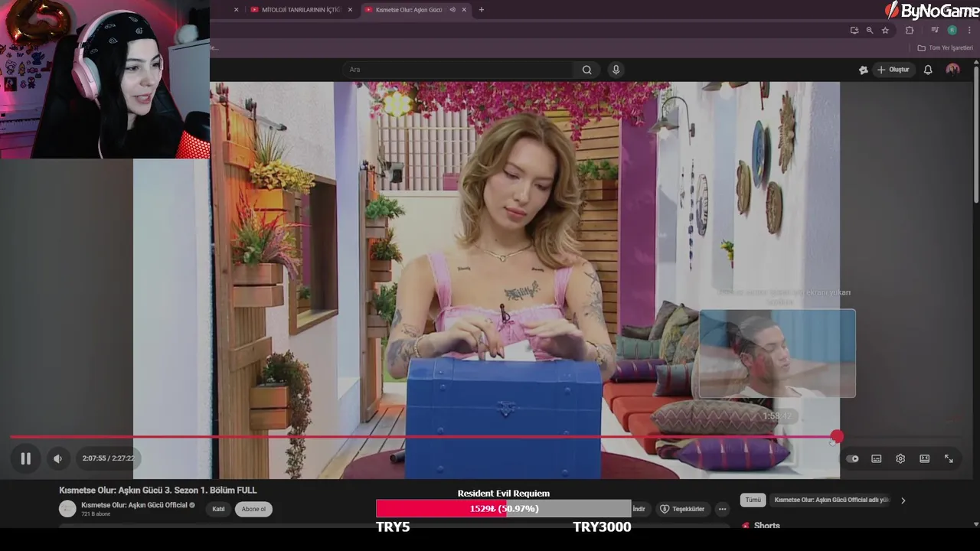This screenshot has width=980, height=551.
Task: Mute tab via speaker icon on Kısmetse tab
Action: click(452, 10)
